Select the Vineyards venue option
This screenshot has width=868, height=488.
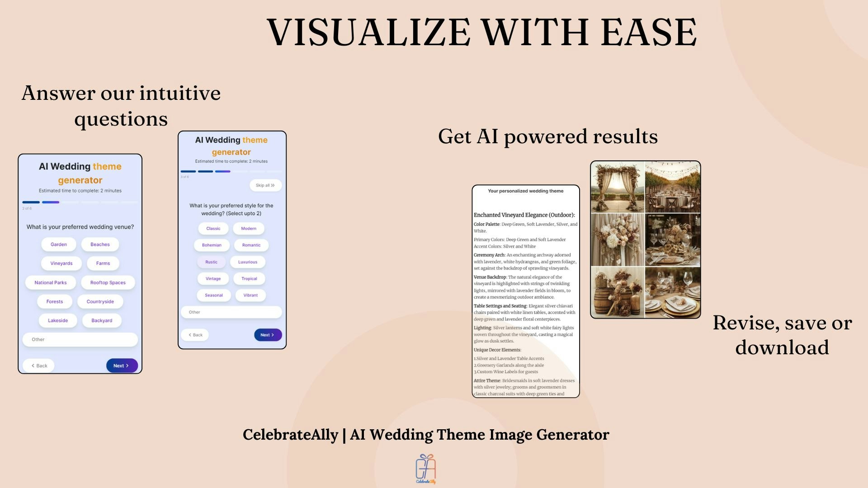[x=61, y=263]
